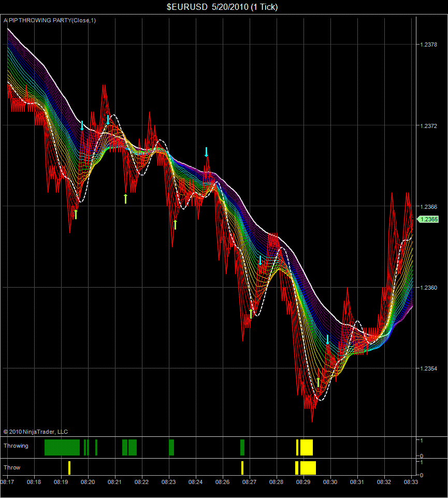448x498 pixels.
Task: Click the green up arrow between 08:29 and 08:30
Action: pyautogui.click(x=318, y=382)
